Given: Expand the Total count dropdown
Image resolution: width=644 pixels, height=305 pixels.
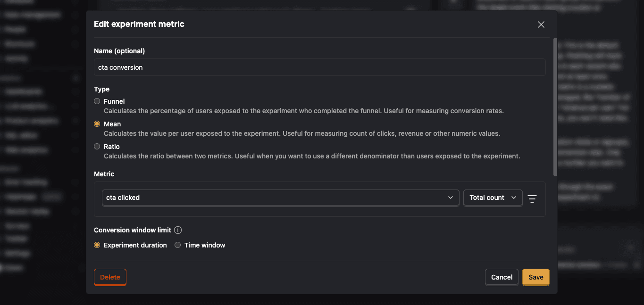Looking at the screenshot, I should pos(493,198).
